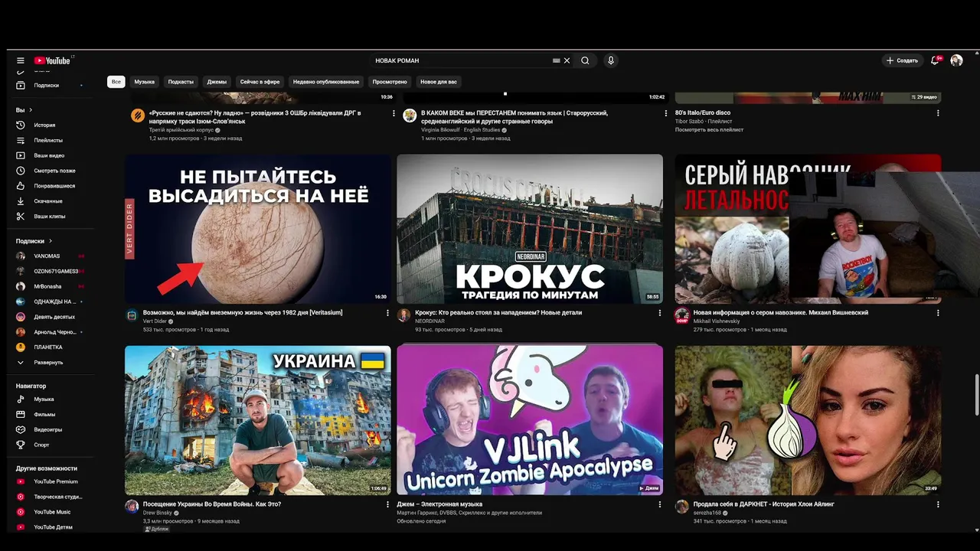Expand subscriptions list with Развернуть
The image size is (980, 551).
pos(50,363)
